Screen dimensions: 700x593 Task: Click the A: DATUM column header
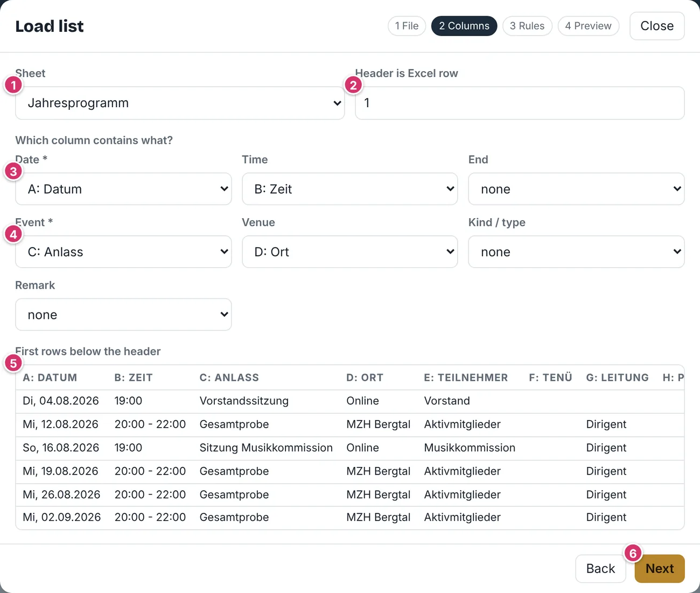pos(50,378)
